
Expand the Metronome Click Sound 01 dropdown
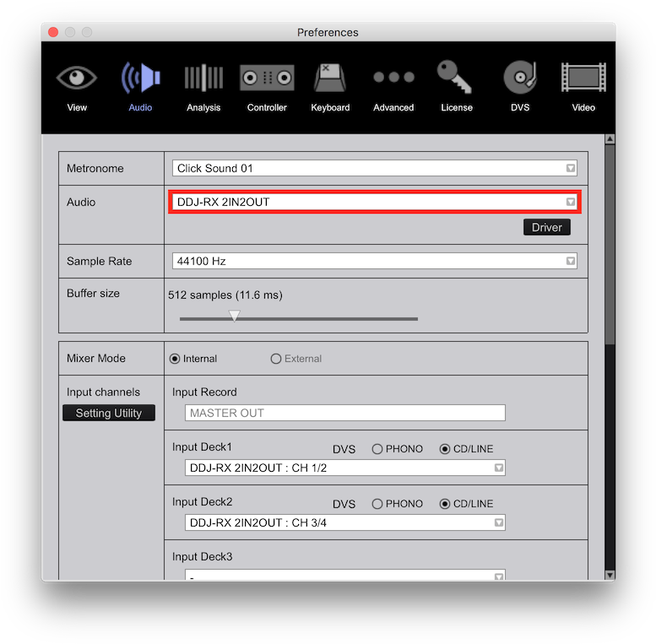(375, 168)
